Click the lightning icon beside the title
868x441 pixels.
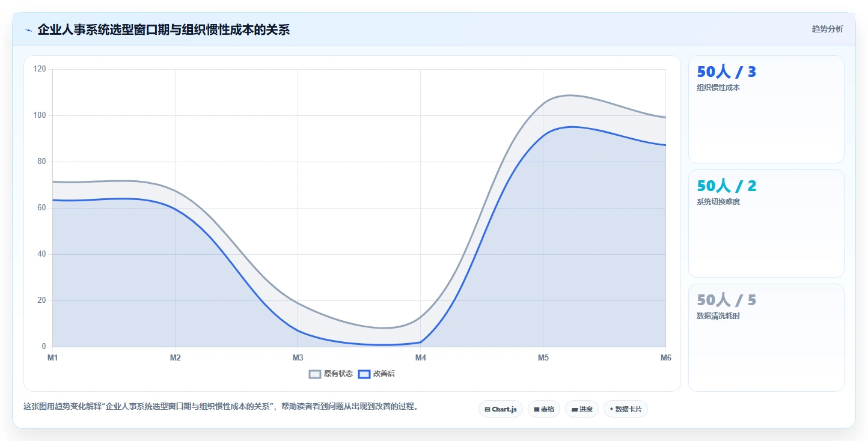coord(29,29)
